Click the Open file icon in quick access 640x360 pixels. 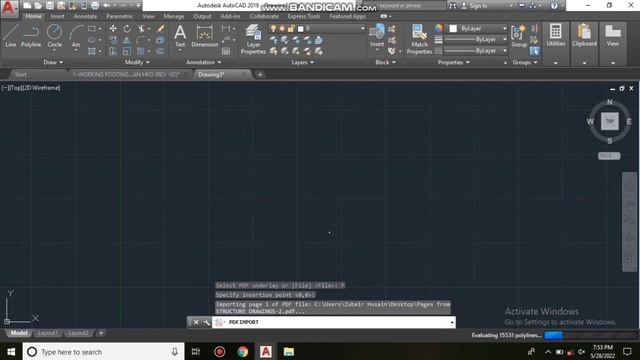[x=38, y=6]
